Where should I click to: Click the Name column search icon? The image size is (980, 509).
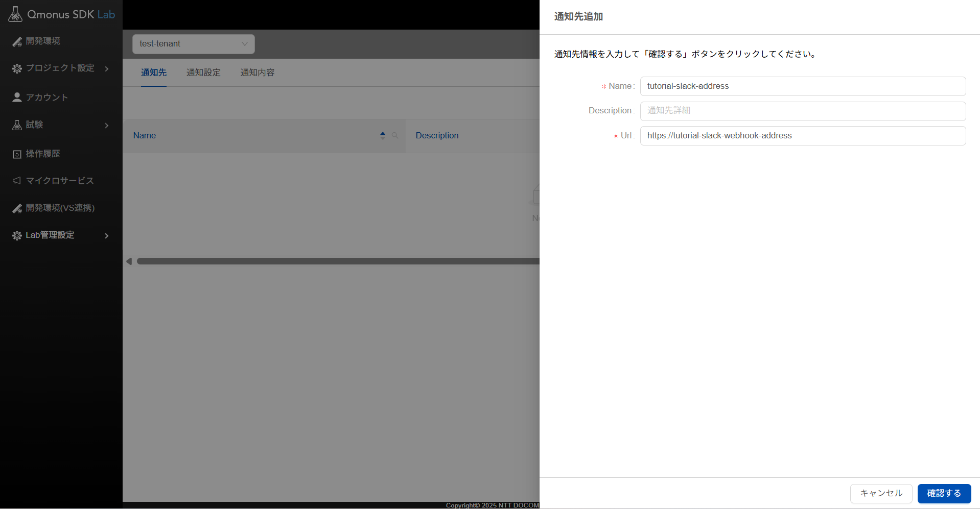click(395, 135)
